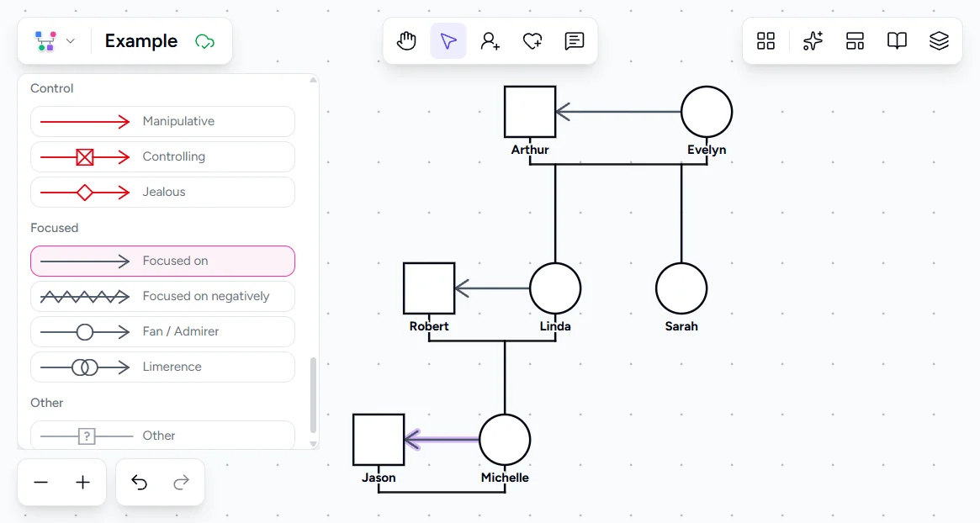Open the layout templates icon
980x523 pixels.
(x=855, y=41)
